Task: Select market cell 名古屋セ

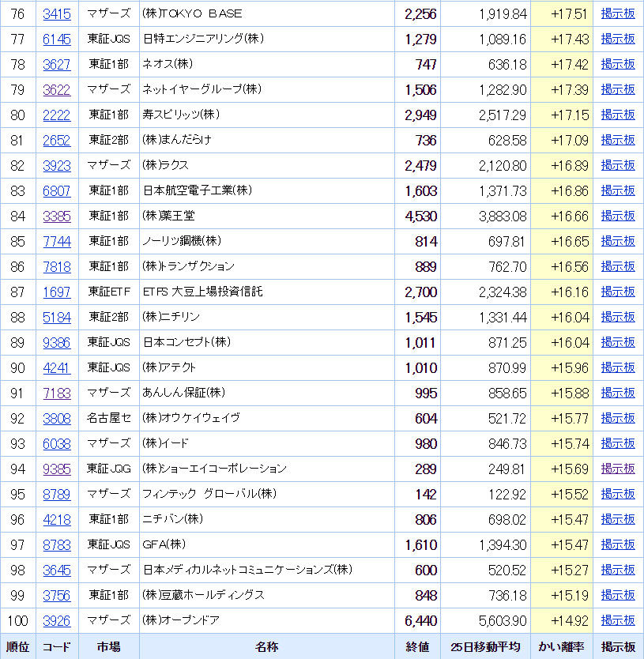Action: pyautogui.click(x=109, y=418)
